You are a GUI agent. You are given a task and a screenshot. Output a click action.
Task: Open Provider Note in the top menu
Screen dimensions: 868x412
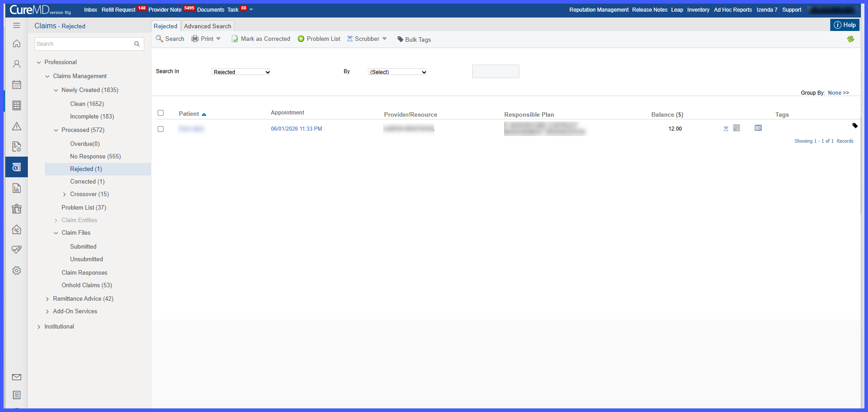(165, 10)
